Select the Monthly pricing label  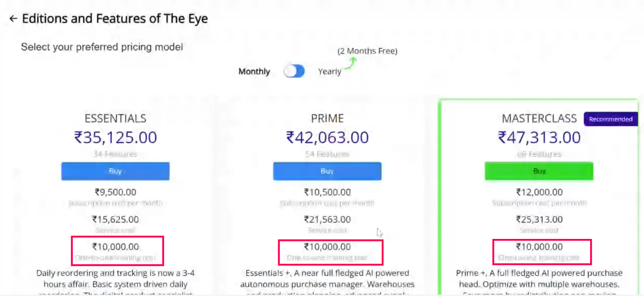[254, 71]
